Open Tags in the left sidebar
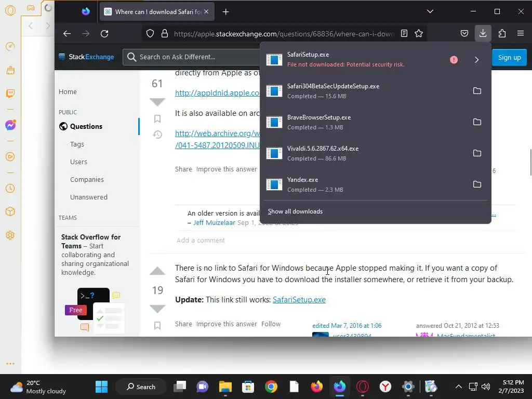The width and height of the screenshot is (532, 399). pos(77,144)
